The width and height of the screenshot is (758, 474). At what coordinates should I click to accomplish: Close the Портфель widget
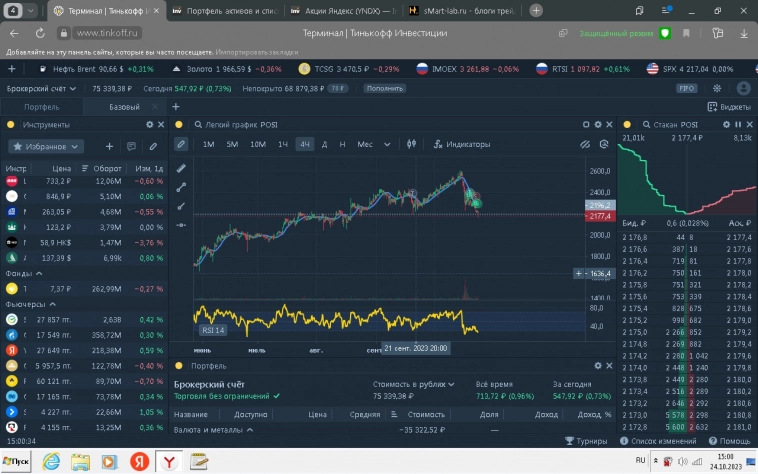pos(610,366)
